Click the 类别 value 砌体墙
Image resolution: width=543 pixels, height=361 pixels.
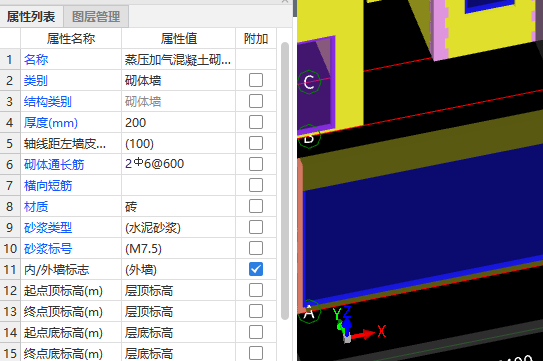pyautogui.click(x=178, y=81)
